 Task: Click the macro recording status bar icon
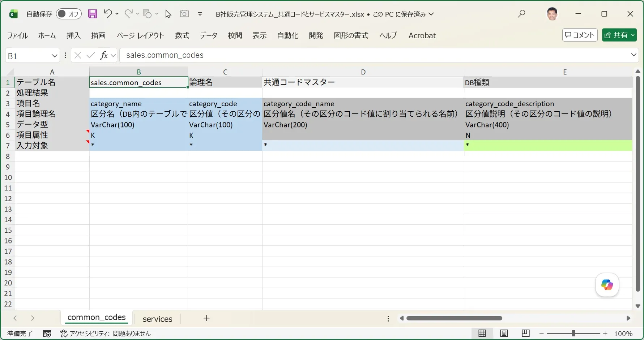coord(47,333)
